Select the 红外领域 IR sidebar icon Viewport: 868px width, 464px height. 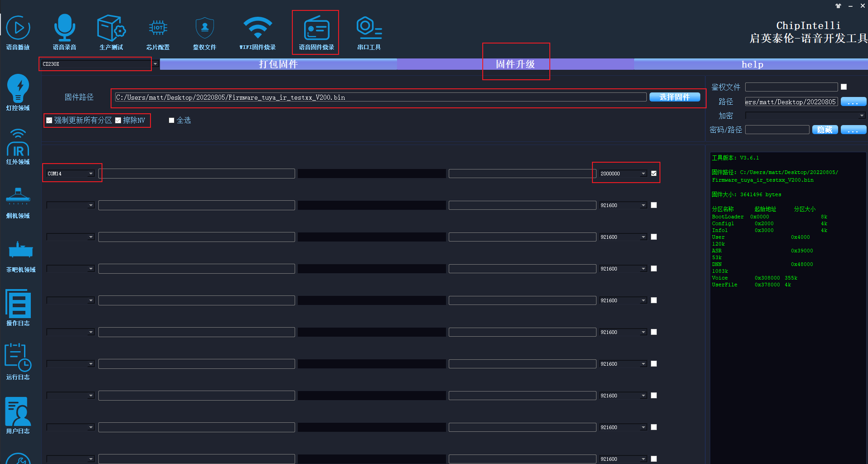pyautogui.click(x=18, y=147)
